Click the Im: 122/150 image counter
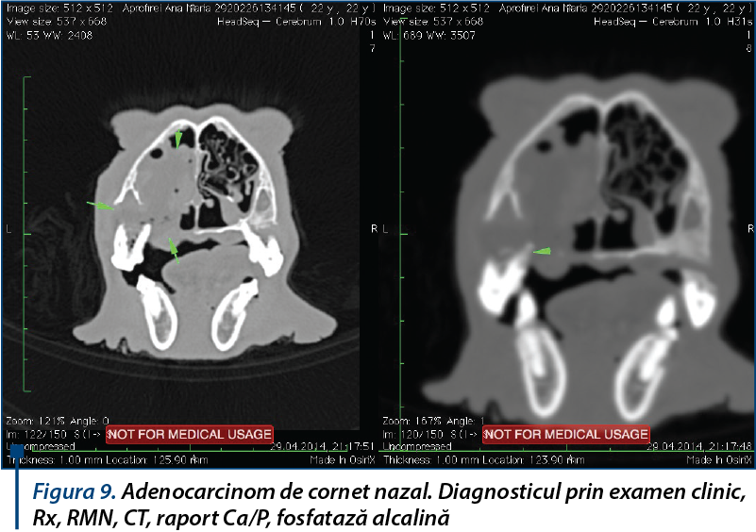The height and width of the screenshot is (532, 756). [x=37, y=434]
